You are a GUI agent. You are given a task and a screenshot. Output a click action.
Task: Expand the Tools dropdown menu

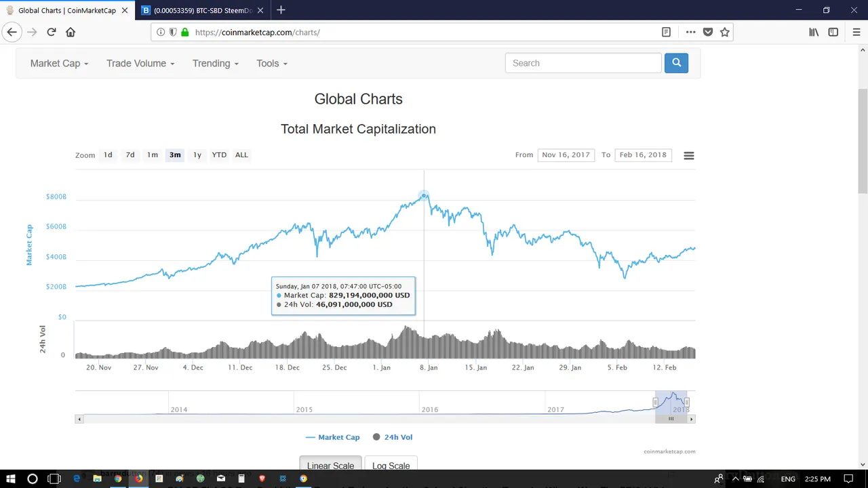pyautogui.click(x=272, y=63)
